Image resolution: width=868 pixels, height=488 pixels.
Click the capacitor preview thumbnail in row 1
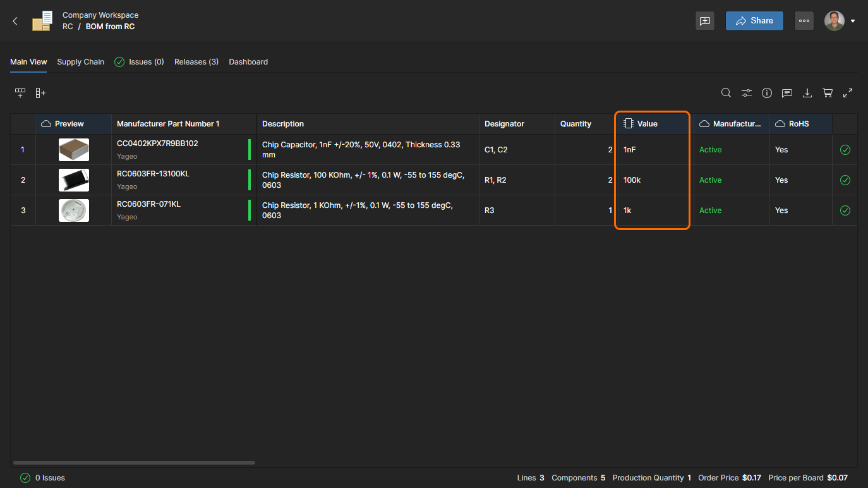point(74,150)
